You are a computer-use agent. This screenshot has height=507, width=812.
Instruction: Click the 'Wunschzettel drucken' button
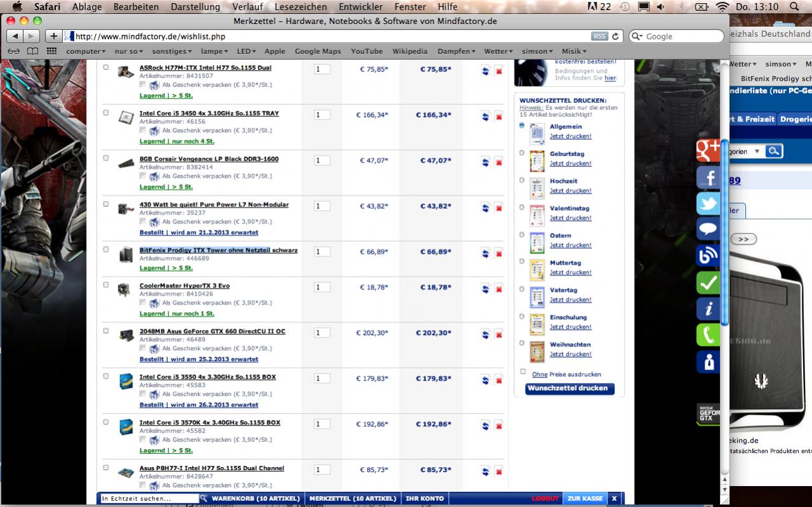569,388
